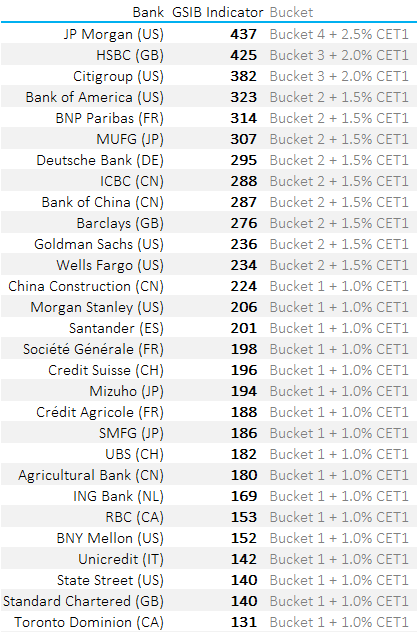Viewport: 417px width, 632px height.
Task: Select Barclays (GB) bucket text
Action: click(339, 223)
